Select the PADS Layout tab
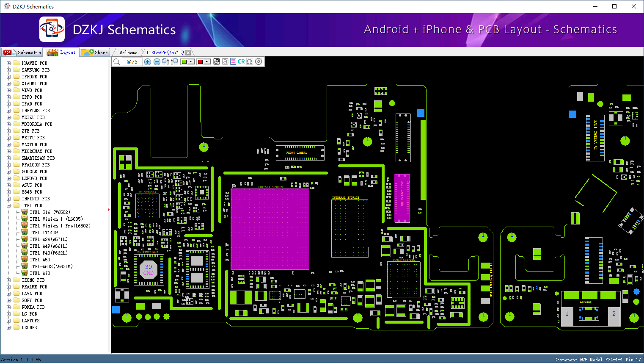The image size is (644, 363). point(61,52)
